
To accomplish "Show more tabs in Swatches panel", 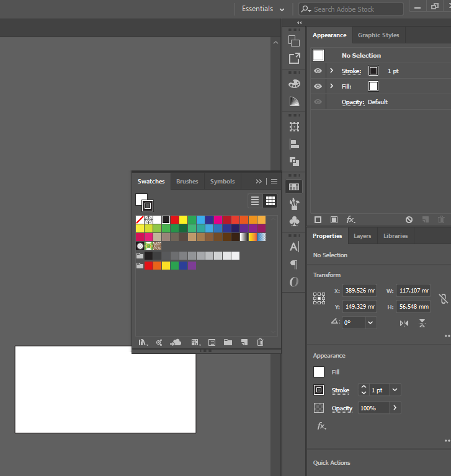I will 259,181.
